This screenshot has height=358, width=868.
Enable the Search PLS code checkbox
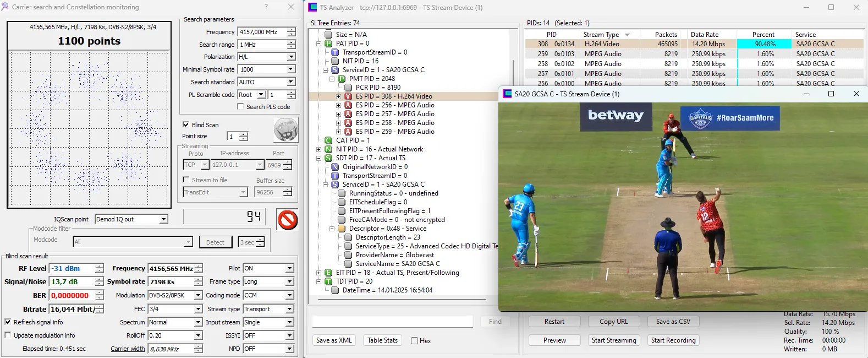[240, 107]
